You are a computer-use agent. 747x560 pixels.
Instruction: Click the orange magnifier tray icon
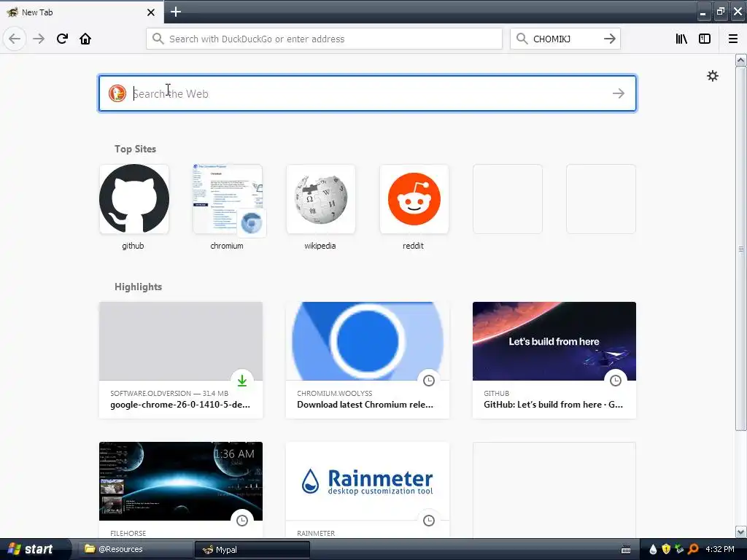point(693,550)
